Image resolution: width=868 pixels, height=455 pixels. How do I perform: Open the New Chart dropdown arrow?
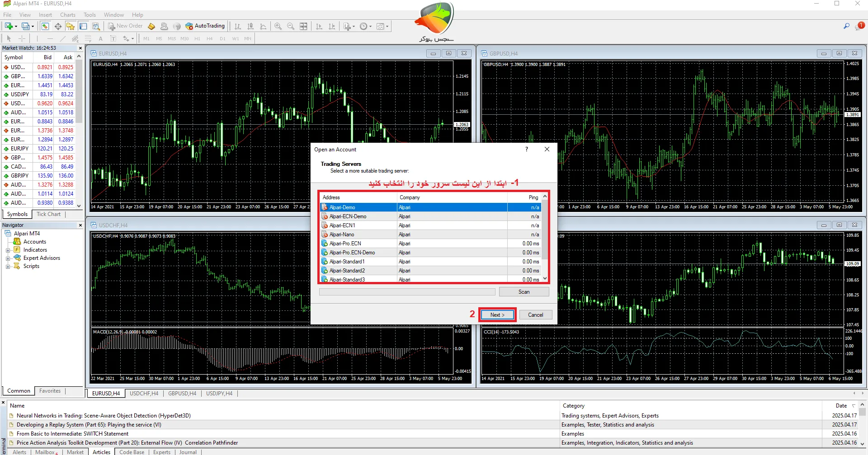pos(16,26)
